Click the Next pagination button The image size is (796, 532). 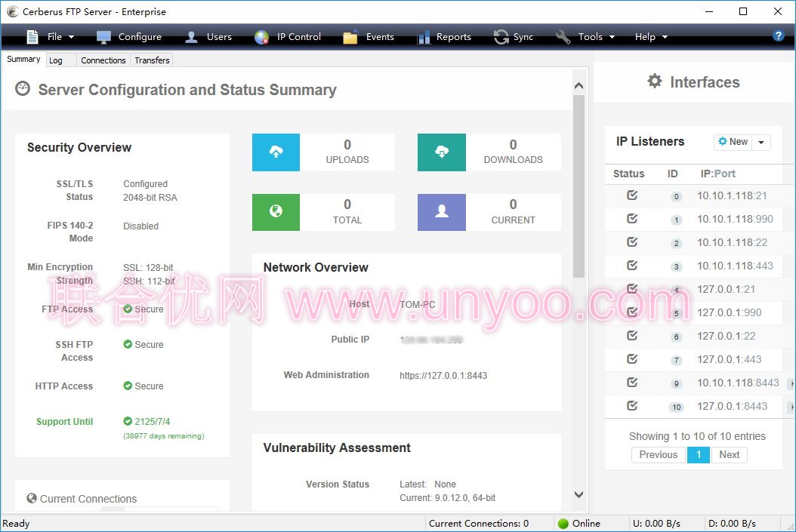click(729, 454)
